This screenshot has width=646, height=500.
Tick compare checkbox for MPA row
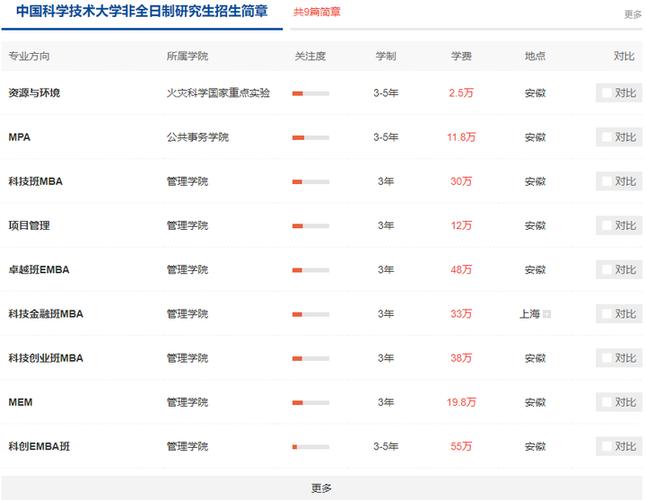pyautogui.click(x=606, y=137)
